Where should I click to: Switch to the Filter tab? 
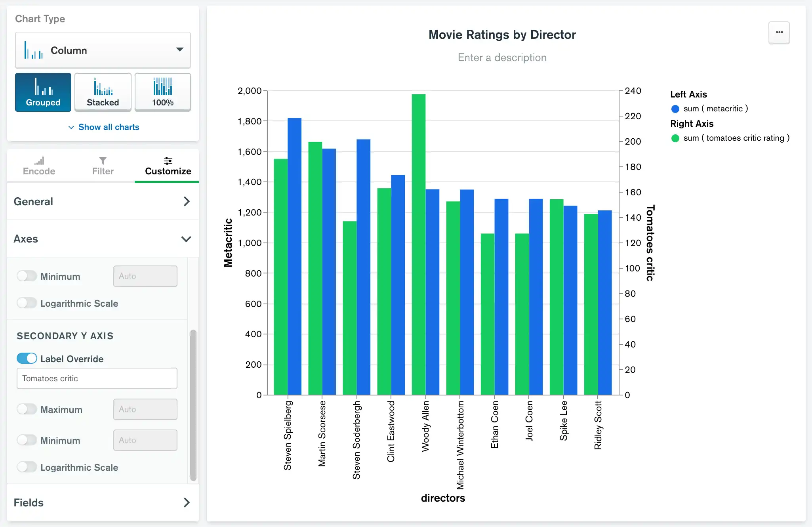tap(101, 166)
